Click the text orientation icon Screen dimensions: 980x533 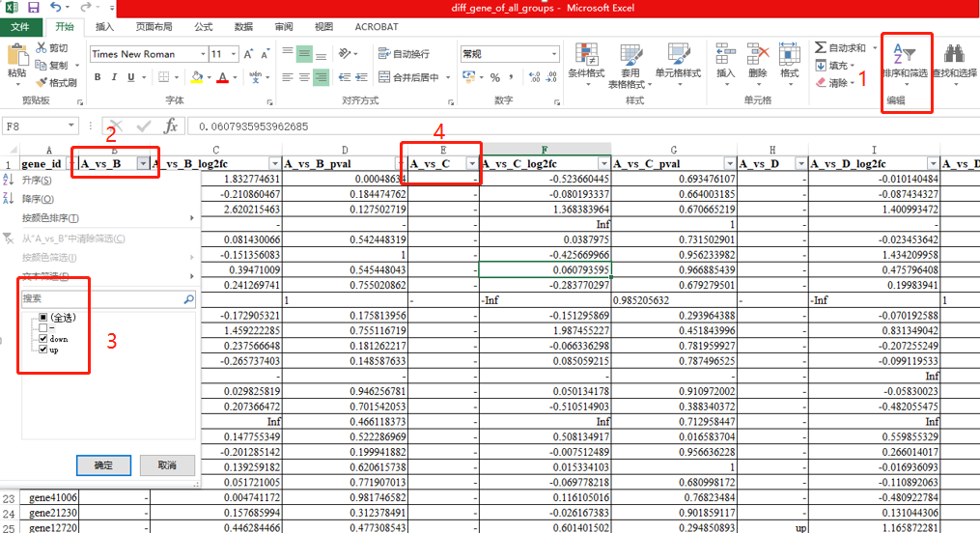345,54
